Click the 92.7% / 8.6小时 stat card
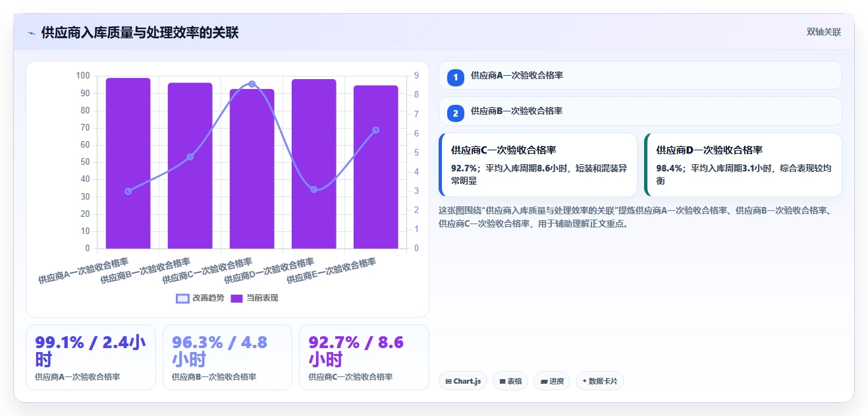 point(364,357)
